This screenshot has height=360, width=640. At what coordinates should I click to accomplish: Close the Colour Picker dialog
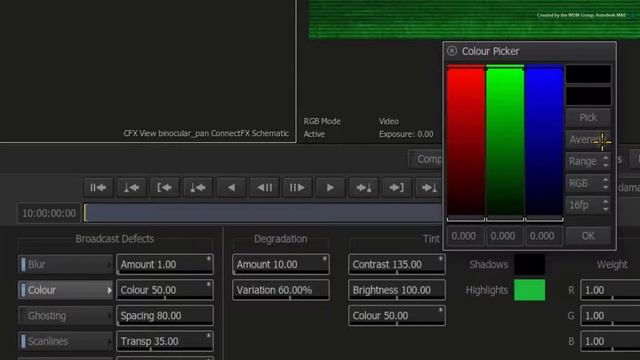(x=452, y=51)
